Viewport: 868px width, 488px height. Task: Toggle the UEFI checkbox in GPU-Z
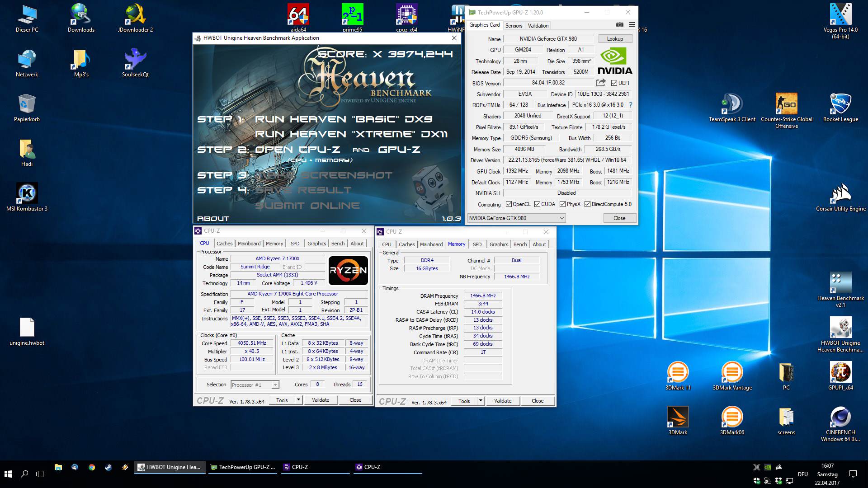(x=614, y=83)
